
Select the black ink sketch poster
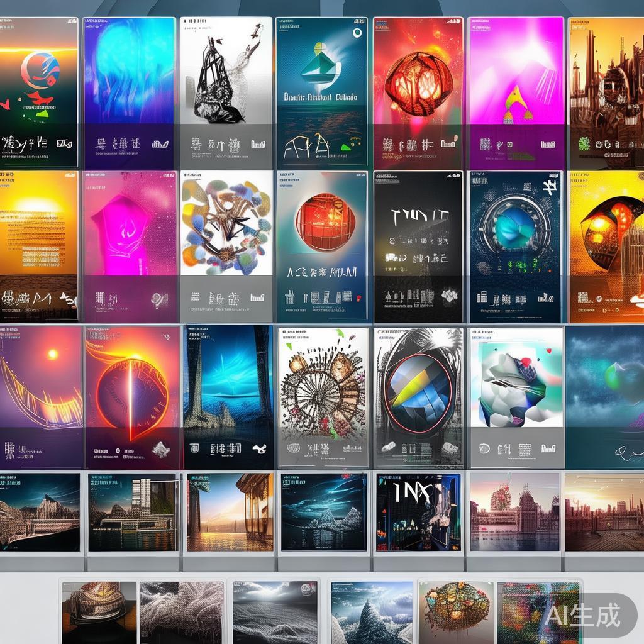226,93
